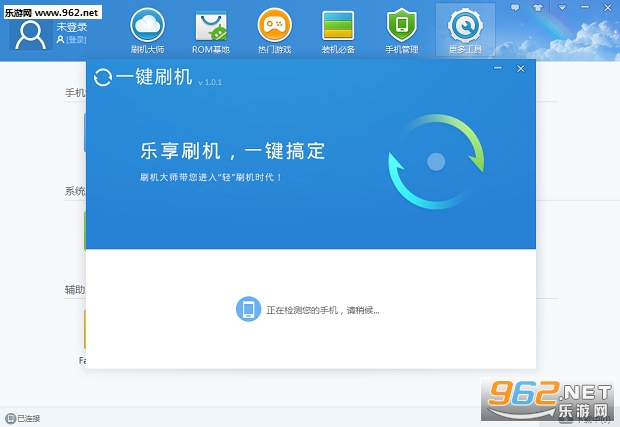
Task: Click the user avatar icon
Action: point(31,34)
